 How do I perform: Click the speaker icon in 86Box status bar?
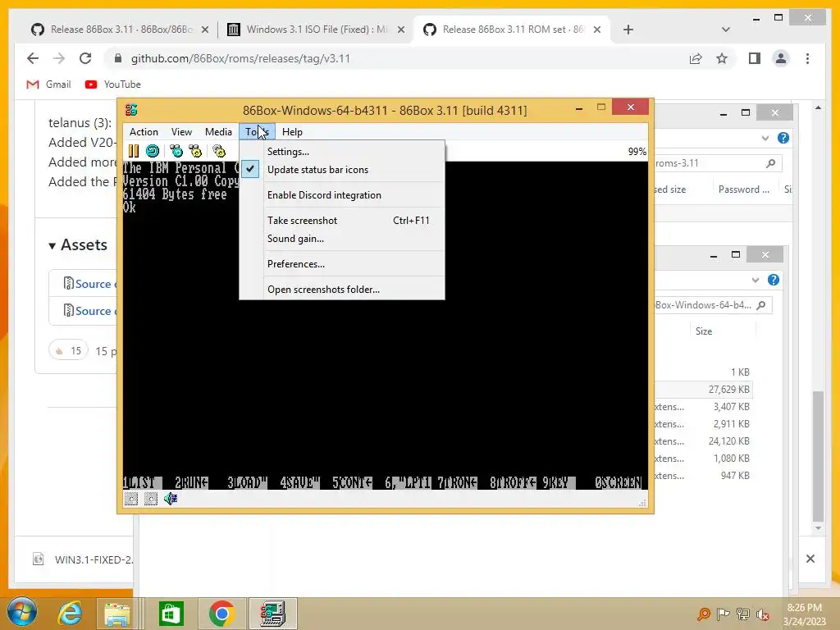click(171, 499)
